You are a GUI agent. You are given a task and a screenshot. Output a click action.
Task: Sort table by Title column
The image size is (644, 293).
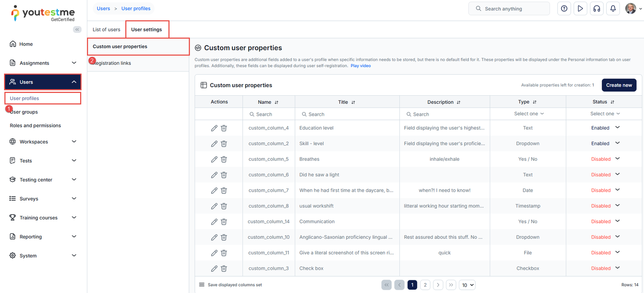click(x=353, y=102)
